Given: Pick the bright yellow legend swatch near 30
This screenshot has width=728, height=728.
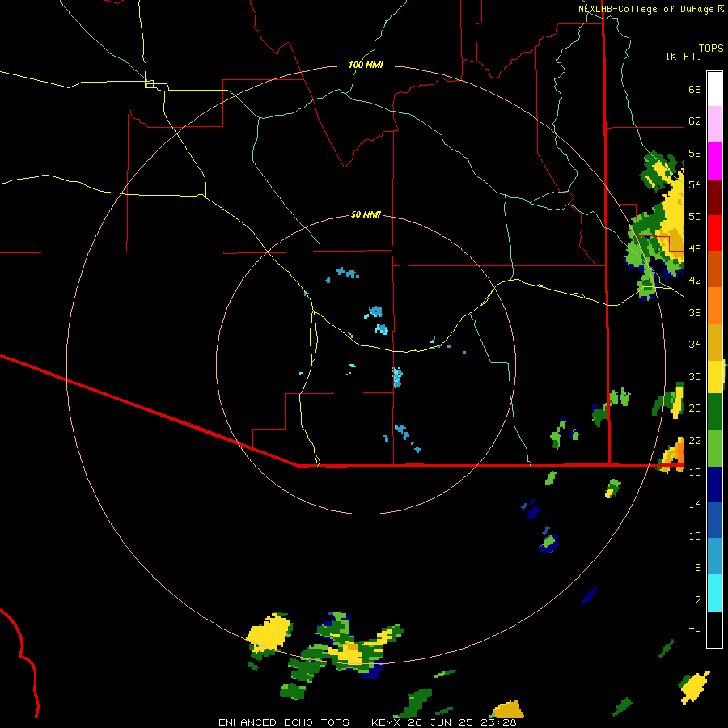Looking at the screenshot, I should coord(714,377).
